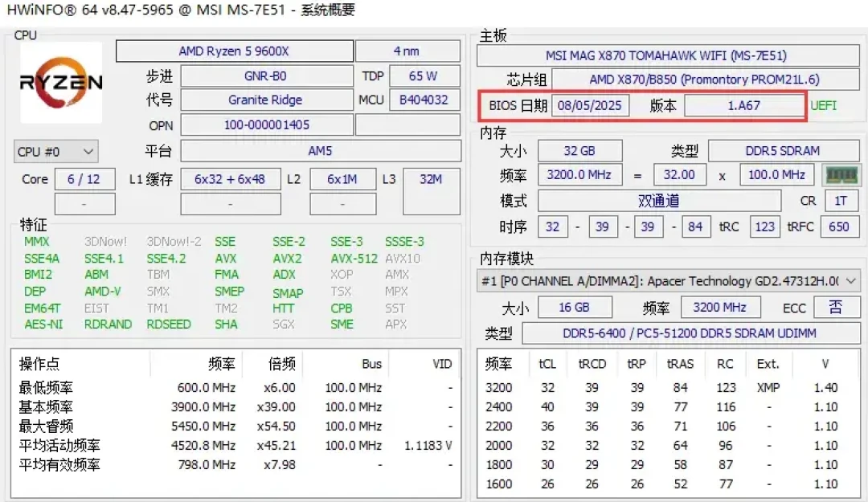
Task: Select the AMD-V feature flag
Action: [x=102, y=291]
